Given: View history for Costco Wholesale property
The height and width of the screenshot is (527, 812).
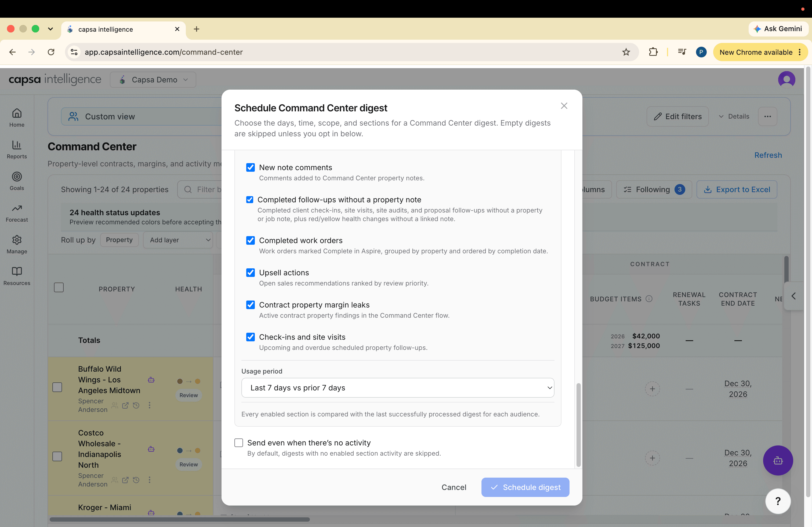Looking at the screenshot, I should (x=136, y=480).
